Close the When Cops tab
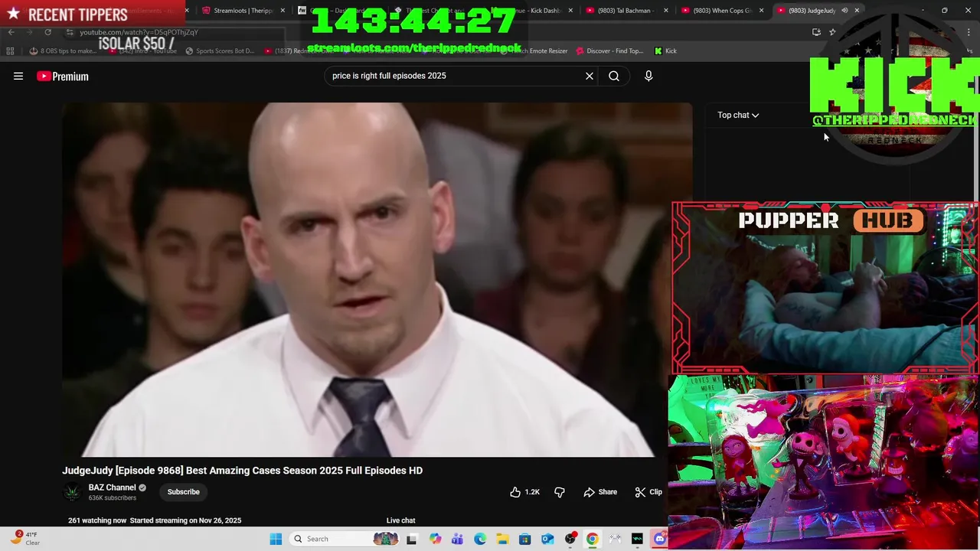This screenshot has width=980, height=551. click(x=761, y=11)
